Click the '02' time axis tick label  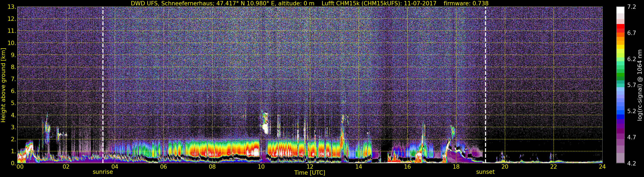pyautogui.click(x=66, y=167)
